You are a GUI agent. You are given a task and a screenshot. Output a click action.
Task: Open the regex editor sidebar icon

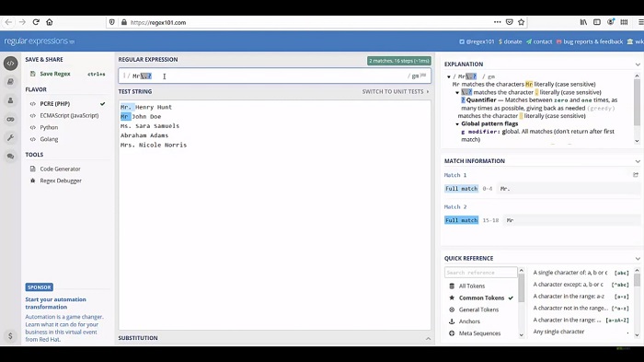pos(11,64)
